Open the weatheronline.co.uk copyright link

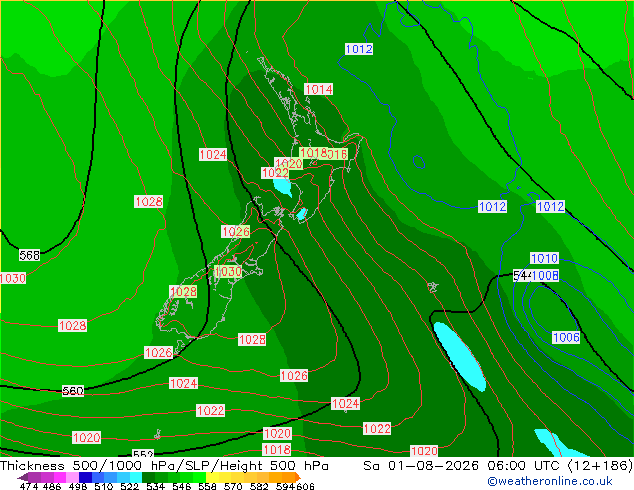549,481
